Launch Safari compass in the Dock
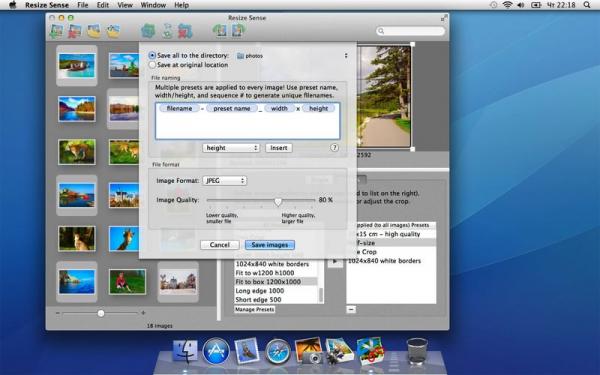This screenshot has height=375, width=600. (278, 351)
